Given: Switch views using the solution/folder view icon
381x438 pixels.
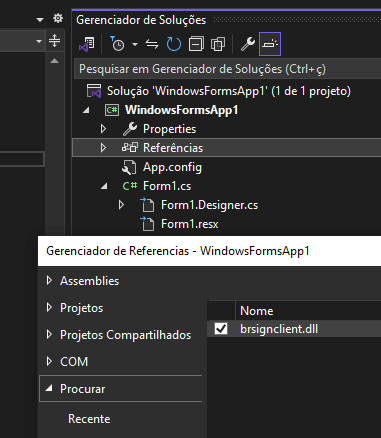Looking at the screenshot, I should (x=87, y=44).
